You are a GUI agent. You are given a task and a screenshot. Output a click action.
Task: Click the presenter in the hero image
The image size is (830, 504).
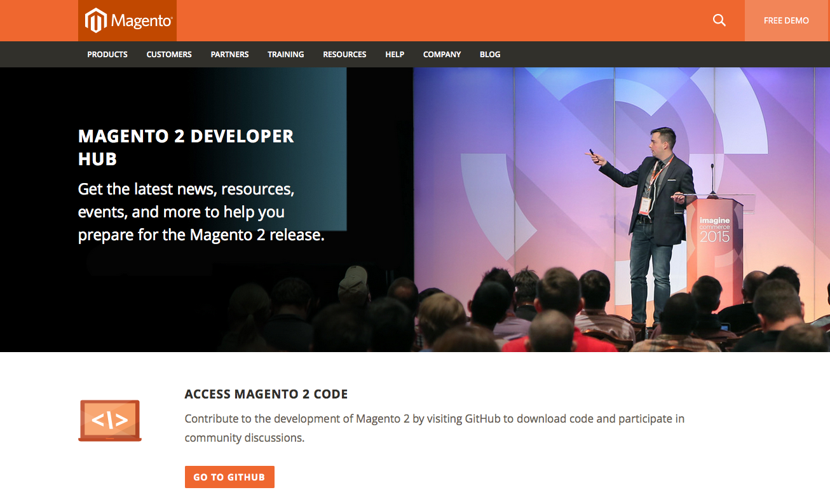(x=651, y=216)
